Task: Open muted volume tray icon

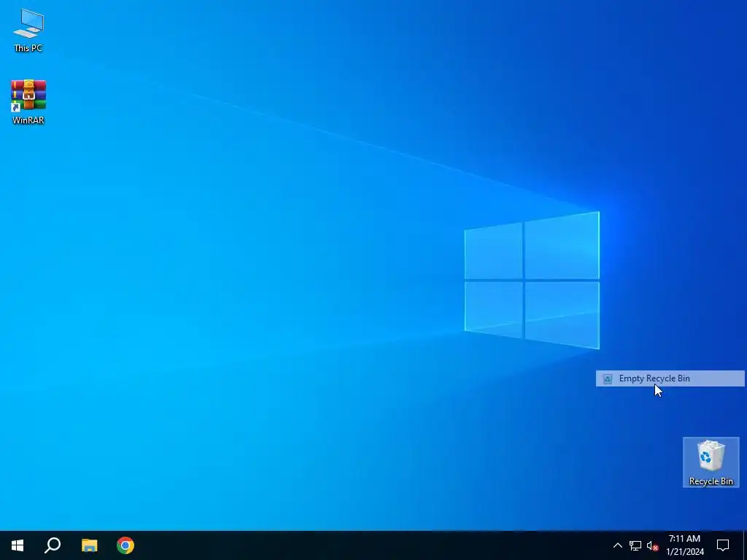Action: (652, 545)
